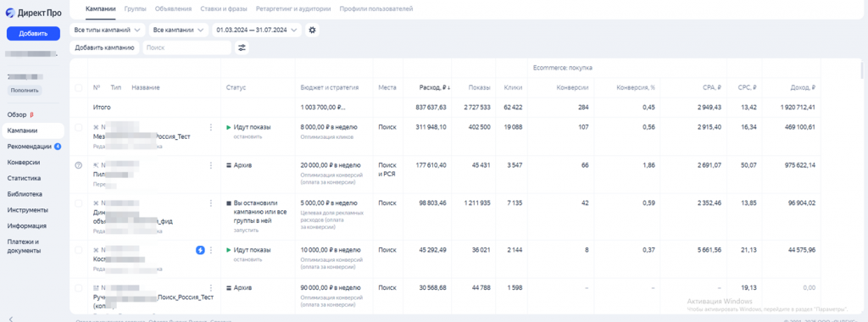Click the Директ Про logo
Image resolution: width=868 pixels, height=322 pixels.
pyautogui.click(x=34, y=14)
